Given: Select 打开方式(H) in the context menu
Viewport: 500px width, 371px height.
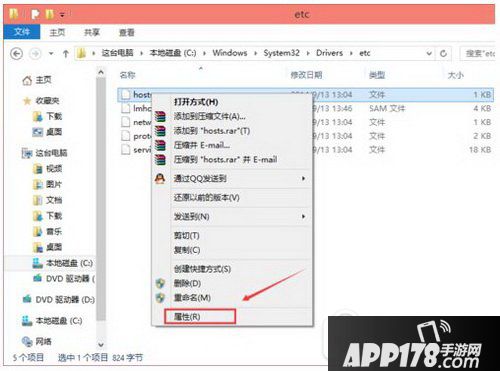Looking at the screenshot, I should click(196, 102).
